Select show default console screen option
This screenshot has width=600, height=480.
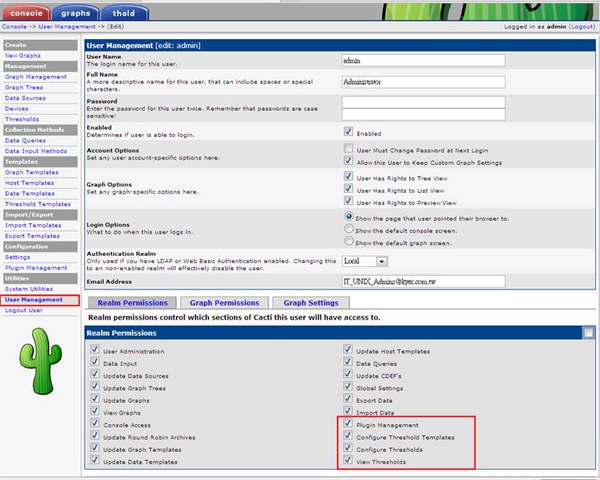tap(349, 229)
